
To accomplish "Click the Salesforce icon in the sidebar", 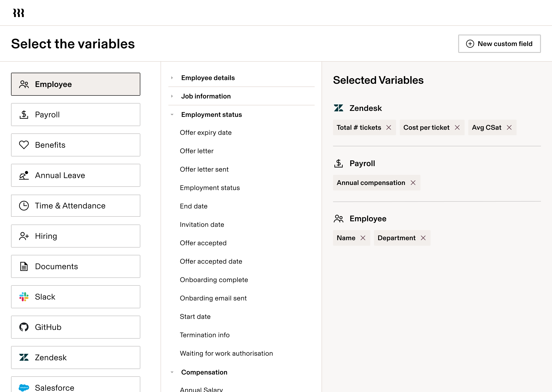I will [23, 387].
